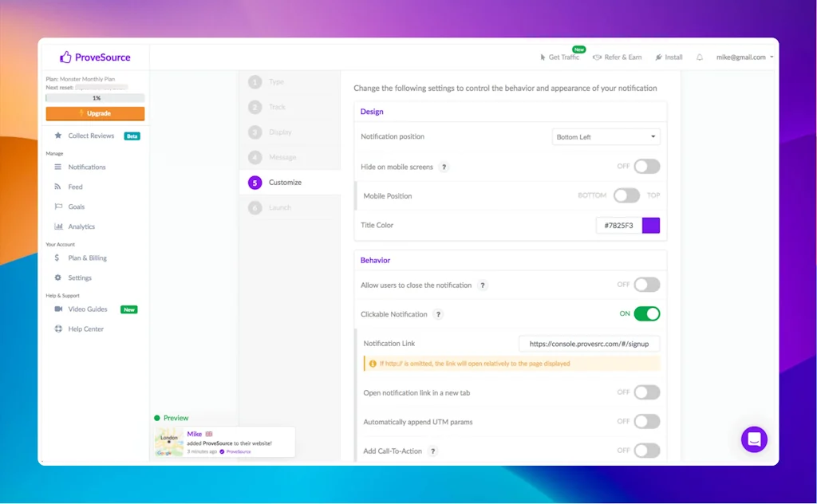Click the purple Title Color swatch

click(650, 225)
